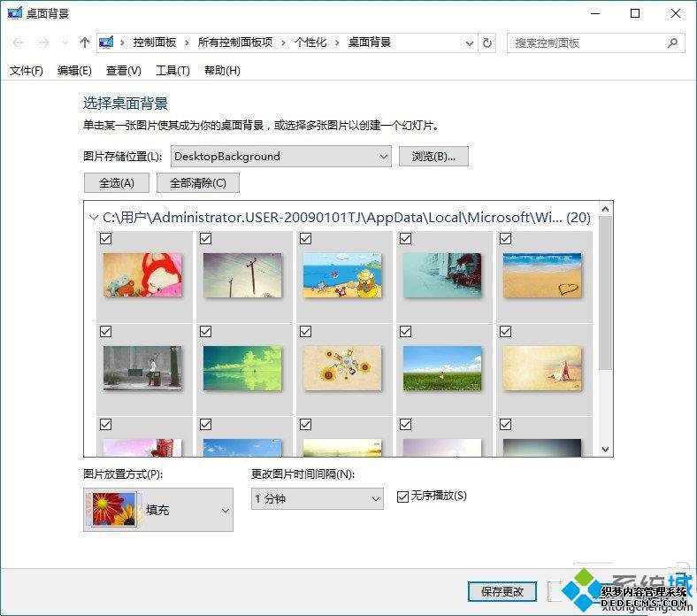The image size is (697, 616).
Task: Open the 更改图片时间间隔 1 分钟 dropdown
Action: pos(318,499)
